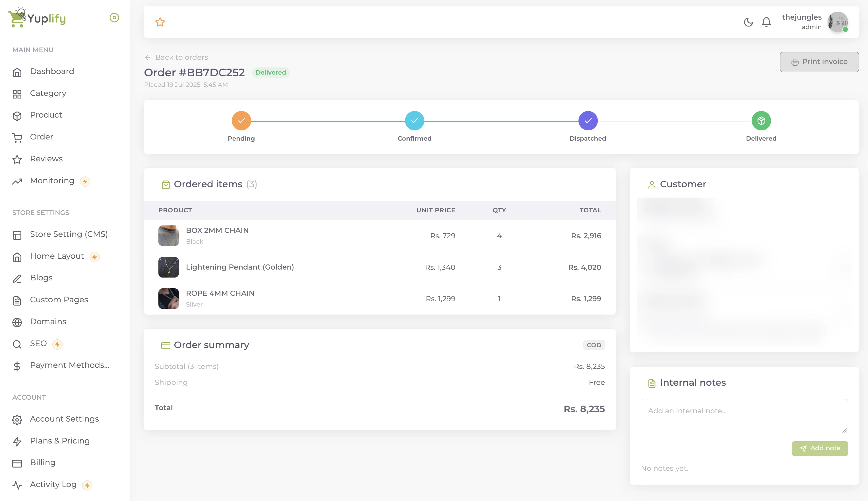868x501 pixels.
Task: Click the Monitoring trend icon
Action: pos(17,181)
